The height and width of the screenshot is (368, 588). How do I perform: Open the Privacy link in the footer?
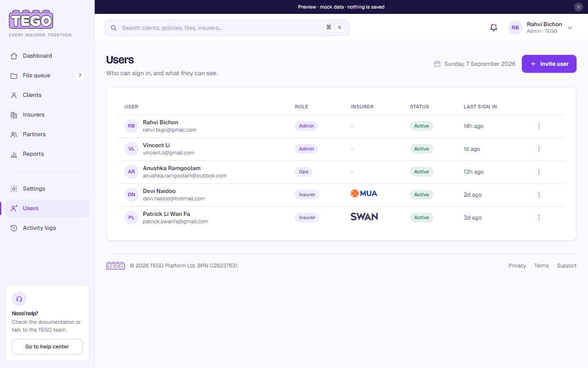pos(517,266)
